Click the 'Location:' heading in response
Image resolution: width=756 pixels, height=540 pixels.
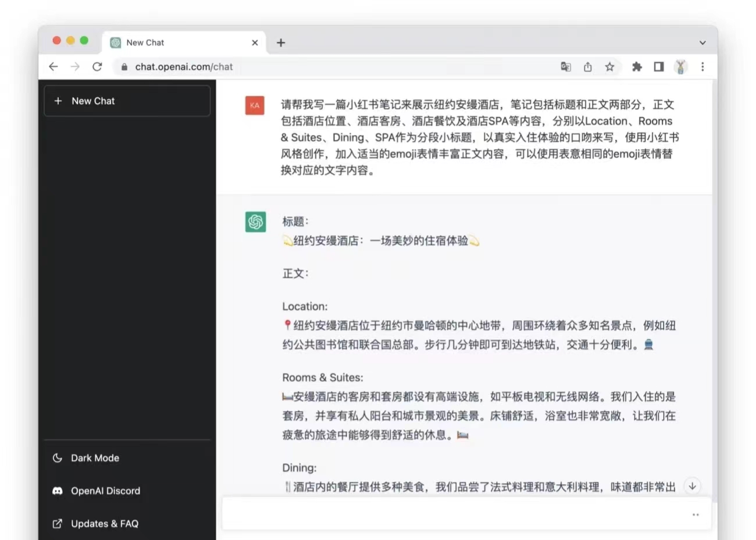tap(305, 307)
